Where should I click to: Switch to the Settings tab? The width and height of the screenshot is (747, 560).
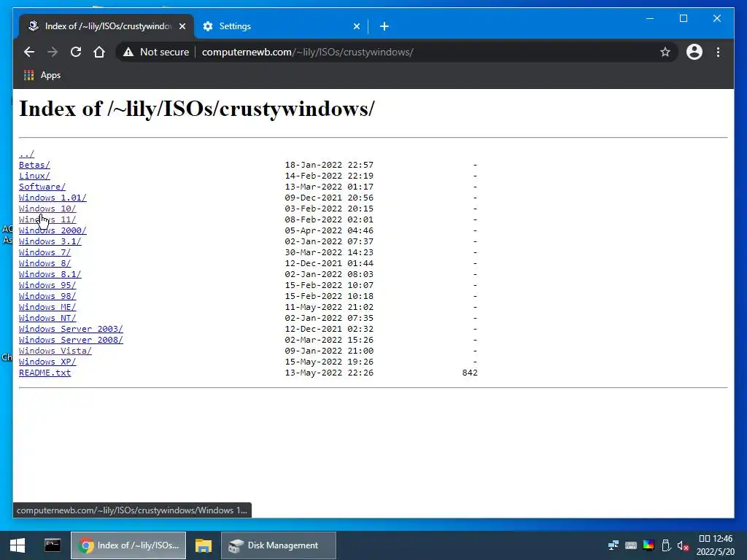[x=281, y=26]
